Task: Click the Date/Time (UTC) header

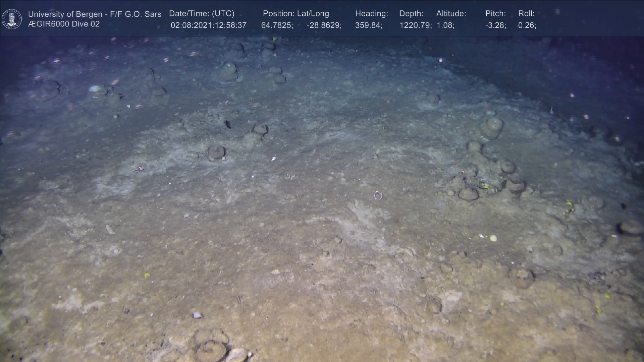Action: [202, 14]
